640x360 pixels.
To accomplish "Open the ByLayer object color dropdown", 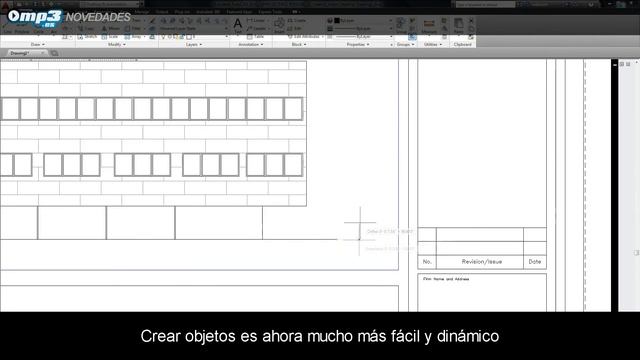I will (363, 20).
